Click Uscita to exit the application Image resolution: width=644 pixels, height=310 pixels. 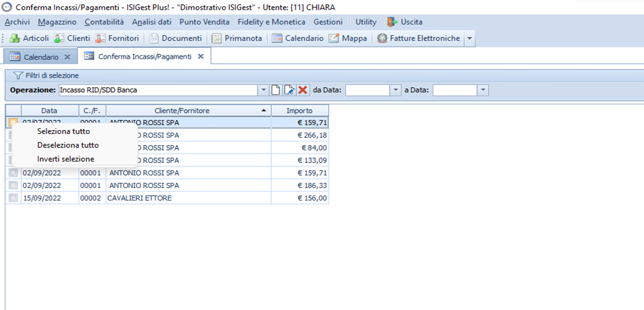[x=405, y=22]
